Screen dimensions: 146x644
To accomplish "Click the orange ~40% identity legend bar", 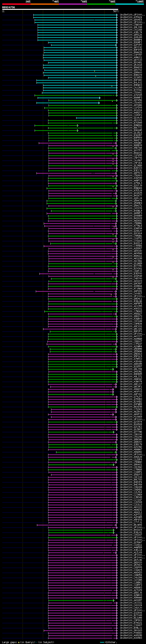I will pyautogui.click(x=45, y=4).
